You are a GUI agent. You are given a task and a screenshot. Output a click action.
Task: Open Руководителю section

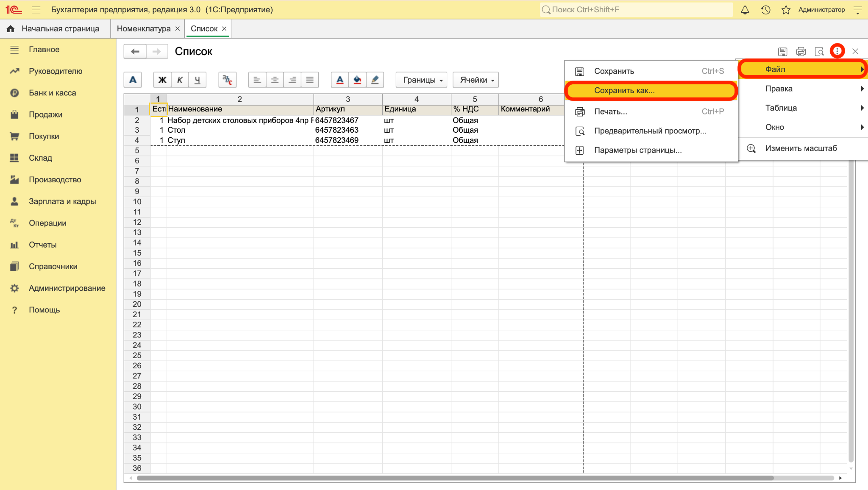tap(58, 71)
